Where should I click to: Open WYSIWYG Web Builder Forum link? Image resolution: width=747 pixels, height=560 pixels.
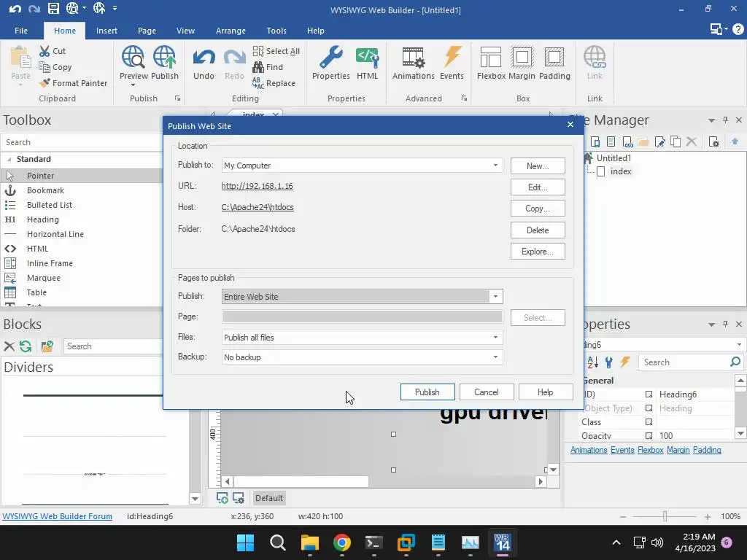pyautogui.click(x=57, y=516)
